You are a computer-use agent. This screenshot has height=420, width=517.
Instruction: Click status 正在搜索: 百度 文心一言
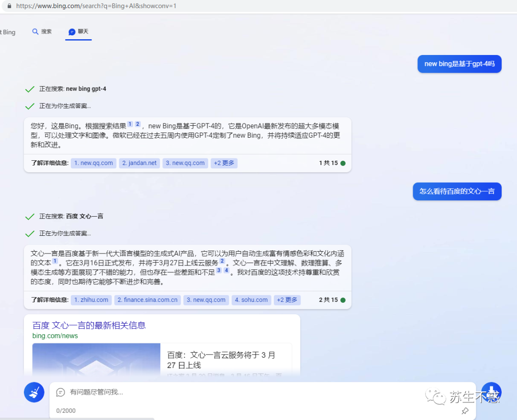71,216
